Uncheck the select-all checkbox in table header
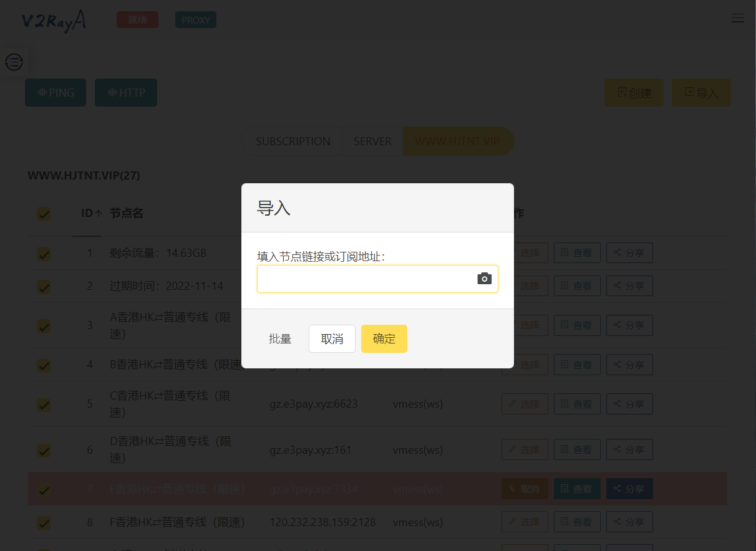Image resolution: width=756 pixels, height=551 pixels. point(43,214)
